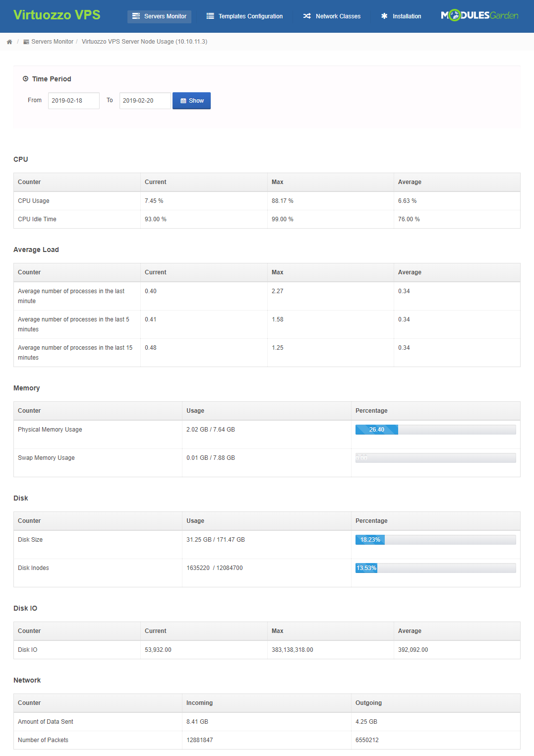Select the CPU Idle Time row label

click(37, 219)
